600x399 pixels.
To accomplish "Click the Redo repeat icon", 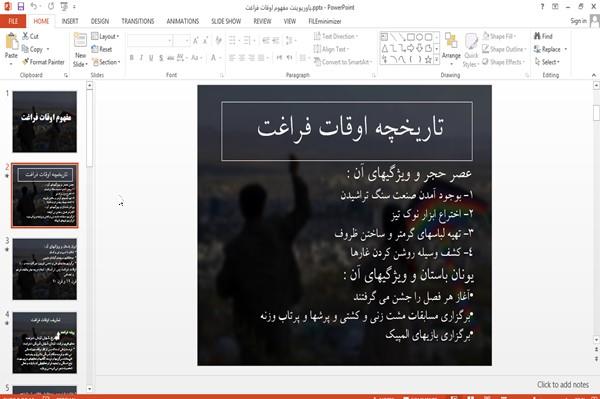I will pos(51,7).
